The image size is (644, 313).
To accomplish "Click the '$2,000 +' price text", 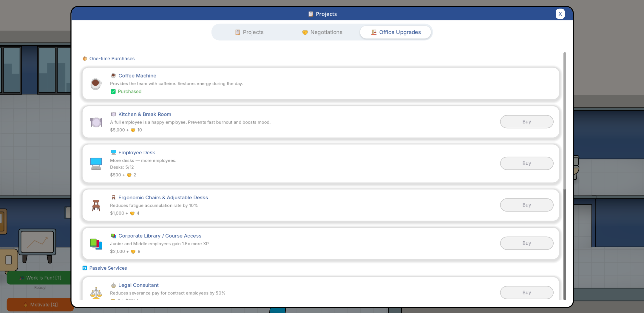I will (x=119, y=252).
